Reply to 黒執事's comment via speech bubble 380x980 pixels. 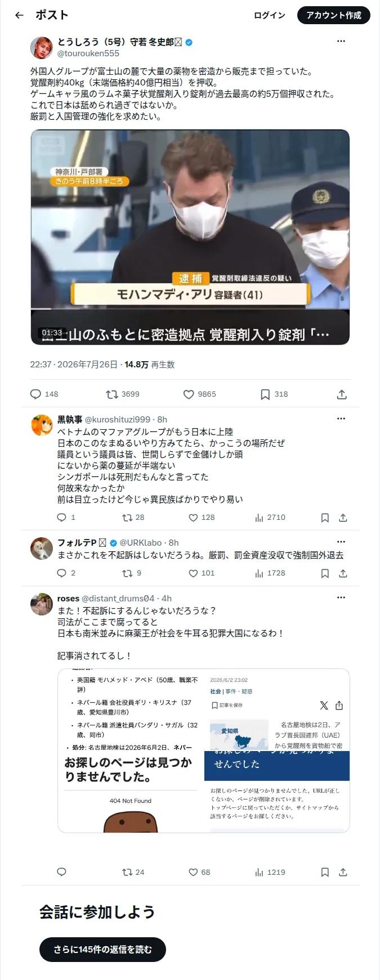tap(62, 518)
